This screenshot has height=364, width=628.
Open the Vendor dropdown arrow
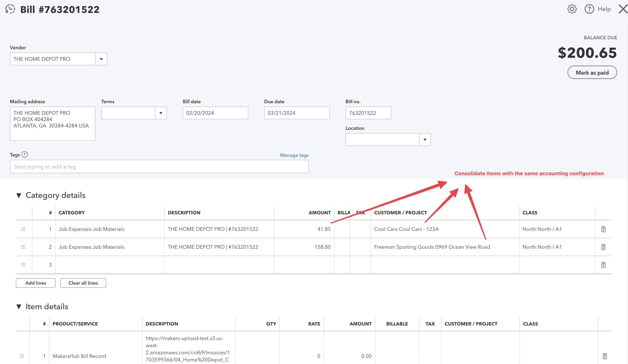tap(101, 59)
